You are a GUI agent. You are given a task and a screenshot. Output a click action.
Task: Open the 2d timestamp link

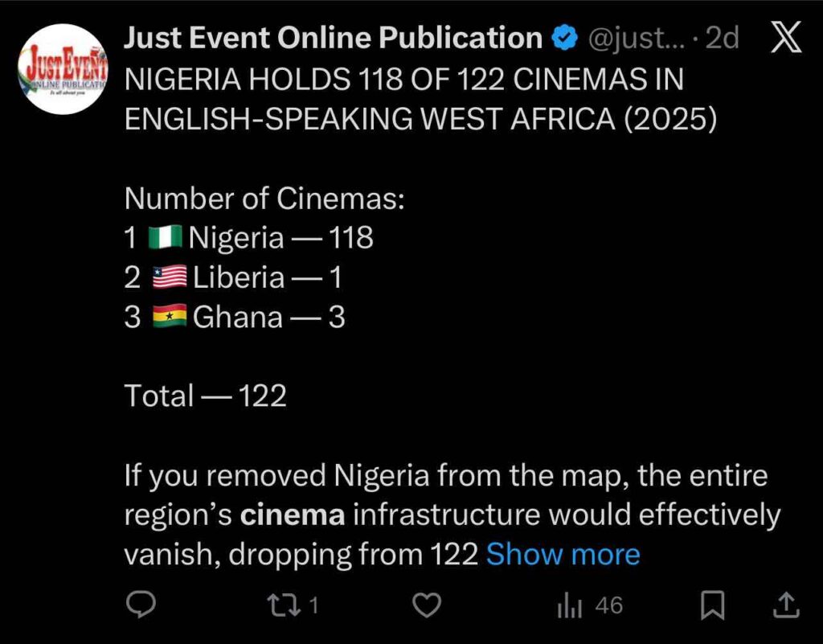tap(722, 39)
